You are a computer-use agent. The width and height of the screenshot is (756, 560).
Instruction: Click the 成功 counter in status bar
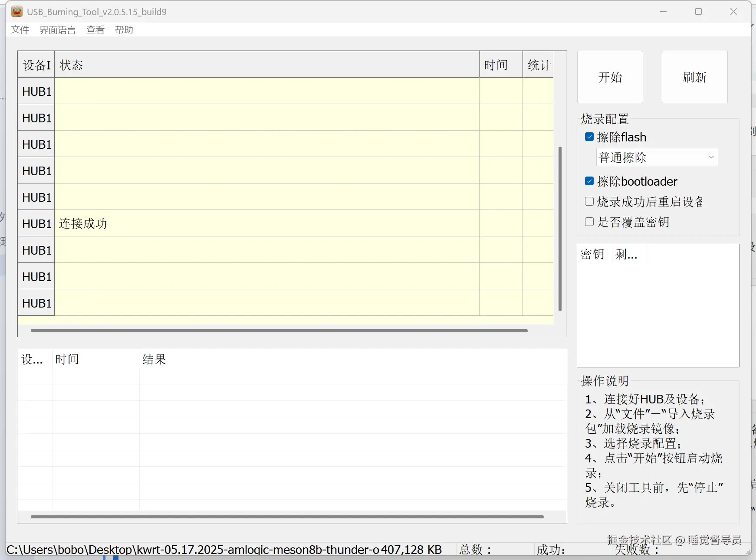[551, 550]
